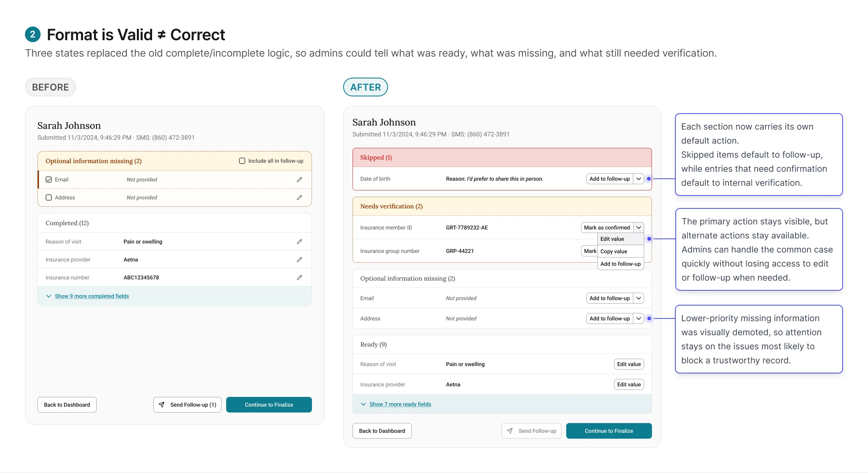Click Edit value button for Insurance provider
Viewport: 868px width, 473px height.
coord(629,384)
